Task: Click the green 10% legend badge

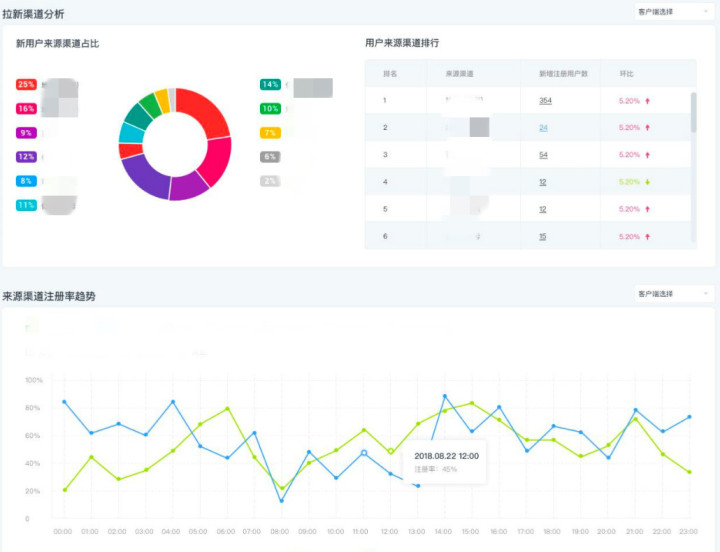Action: (270, 109)
